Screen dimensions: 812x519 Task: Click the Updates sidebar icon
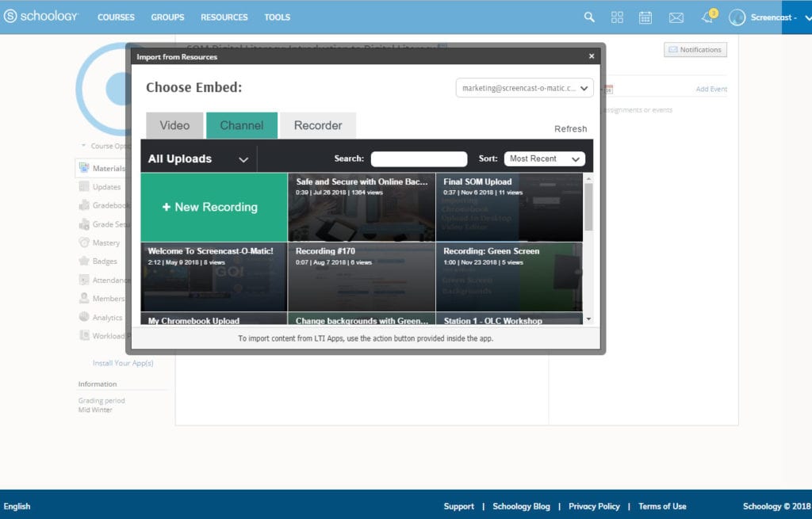tap(84, 186)
